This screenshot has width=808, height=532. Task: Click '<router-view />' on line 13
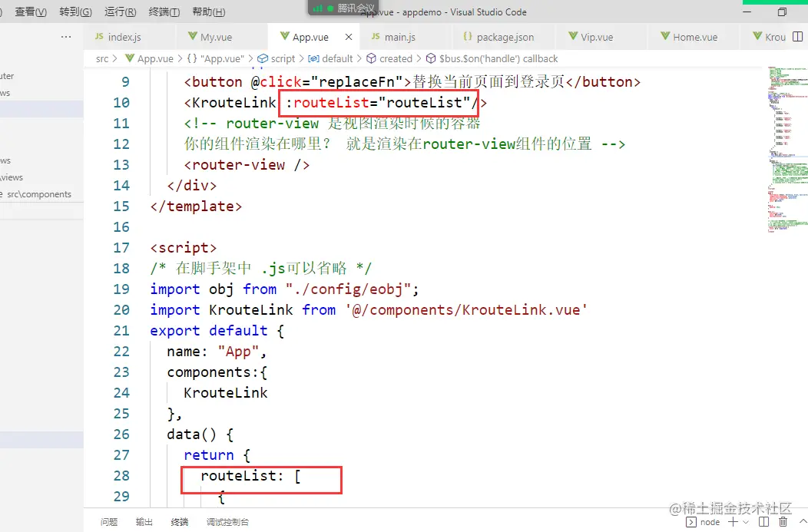click(x=247, y=165)
